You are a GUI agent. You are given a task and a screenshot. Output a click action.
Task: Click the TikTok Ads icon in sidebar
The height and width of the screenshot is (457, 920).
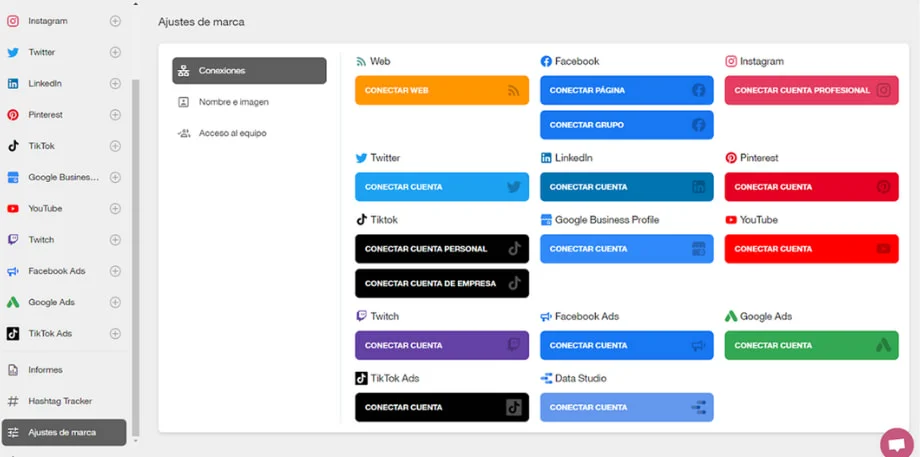tap(13, 334)
